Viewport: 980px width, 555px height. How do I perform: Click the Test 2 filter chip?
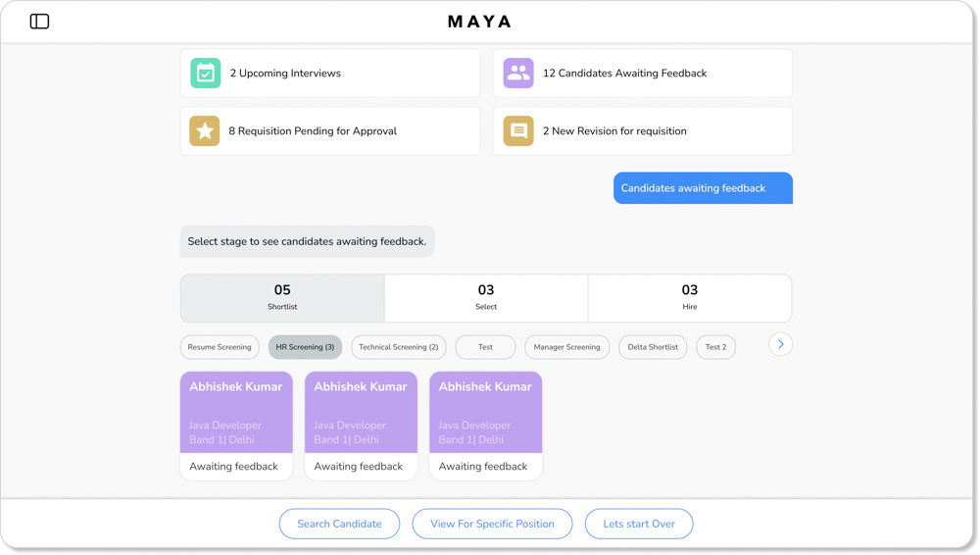point(715,347)
